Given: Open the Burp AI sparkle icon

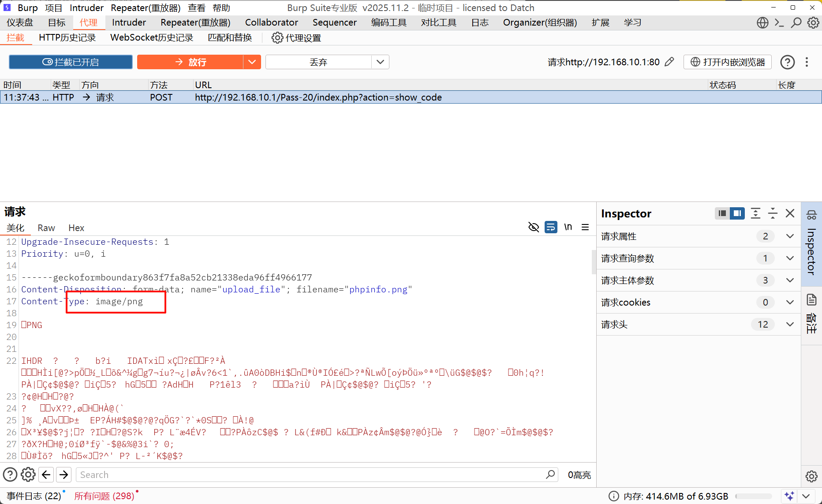Looking at the screenshot, I should coord(789,496).
